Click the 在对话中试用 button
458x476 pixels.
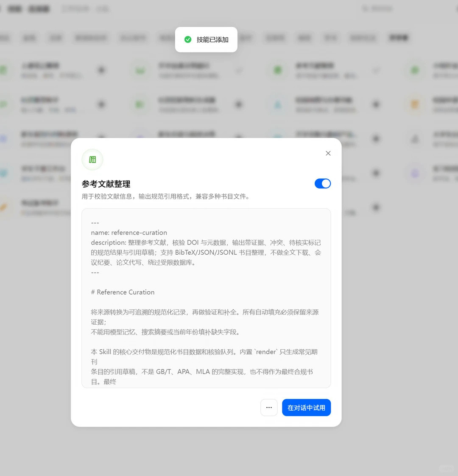[306, 408]
